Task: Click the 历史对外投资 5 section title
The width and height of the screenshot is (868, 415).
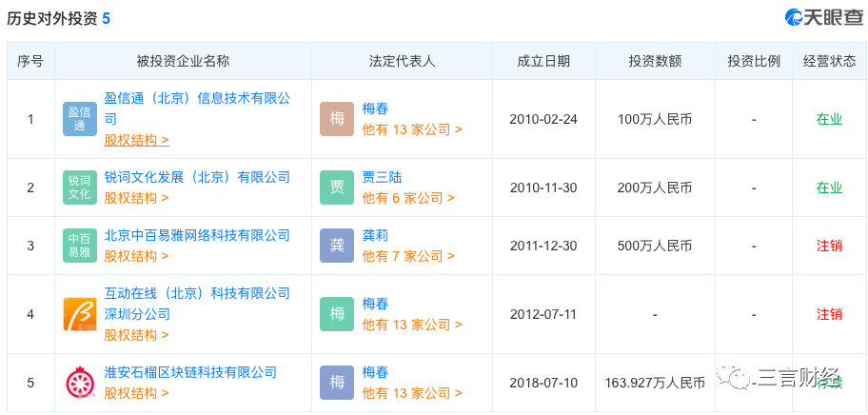Action: [58, 18]
